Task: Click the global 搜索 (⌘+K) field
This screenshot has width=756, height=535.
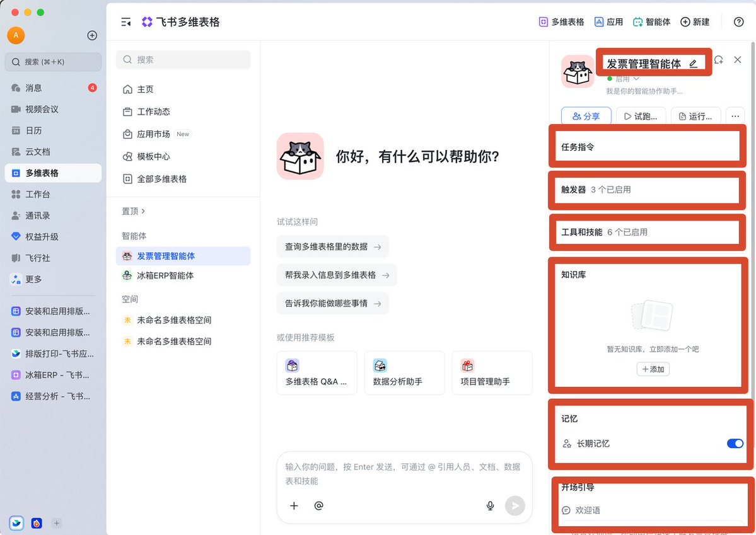Action: pyautogui.click(x=53, y=62)
